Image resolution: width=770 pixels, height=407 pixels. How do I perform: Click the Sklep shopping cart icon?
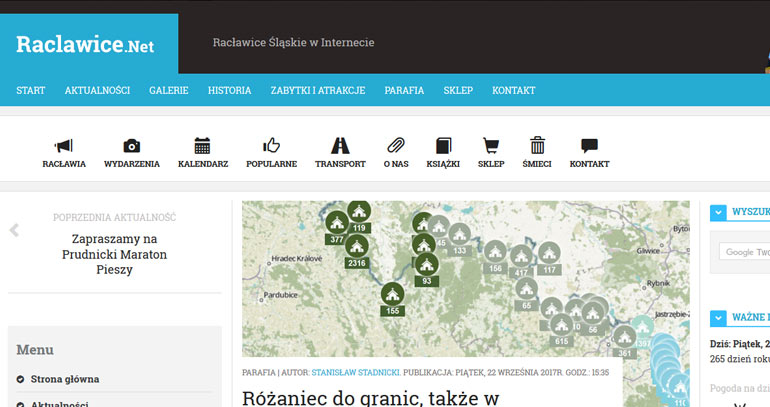coord(491,146)
